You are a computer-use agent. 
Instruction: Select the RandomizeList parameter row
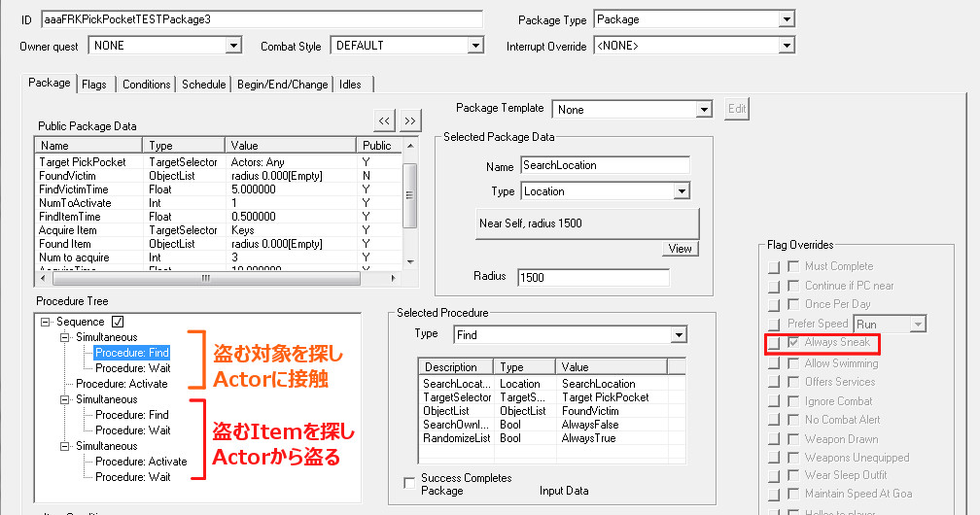(552, 439)
